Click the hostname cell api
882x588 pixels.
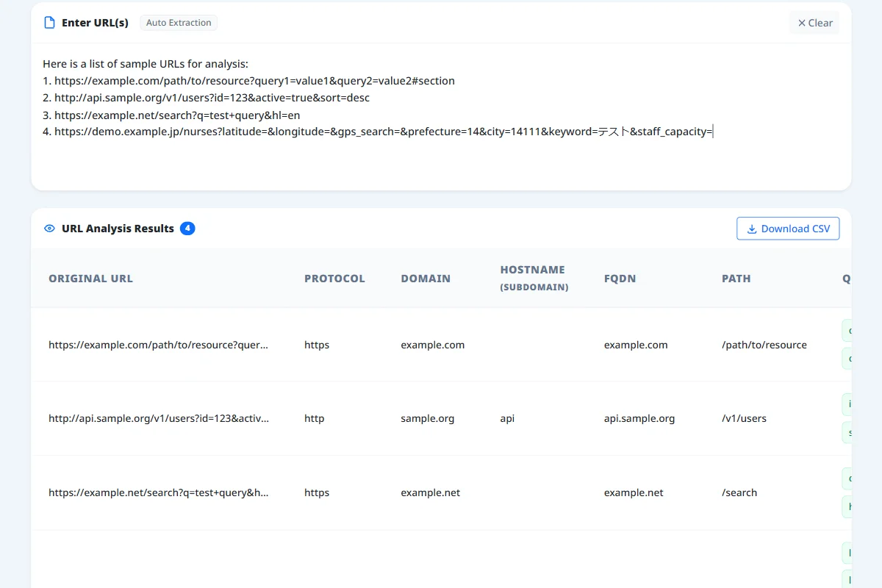(x=507, y=418)
